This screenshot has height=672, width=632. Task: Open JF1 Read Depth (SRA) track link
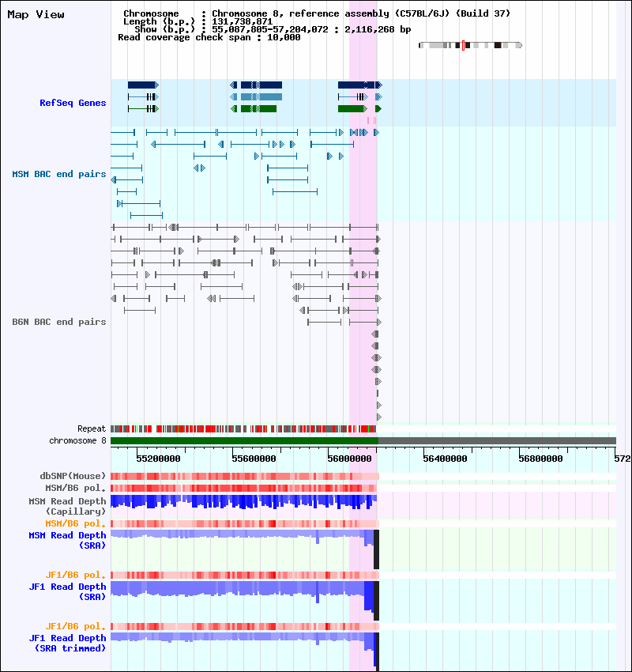tap(67, 591)
